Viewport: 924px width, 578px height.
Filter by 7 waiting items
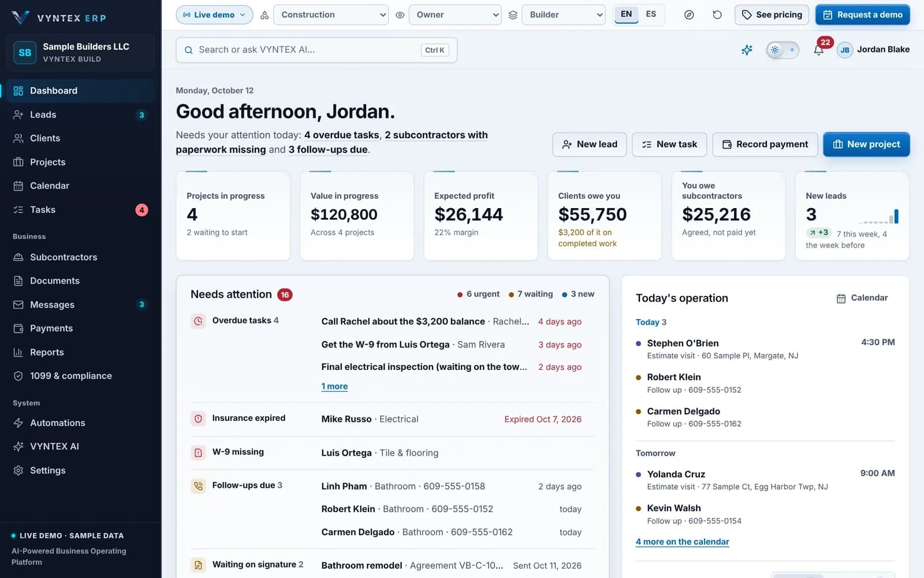(531, 294)
